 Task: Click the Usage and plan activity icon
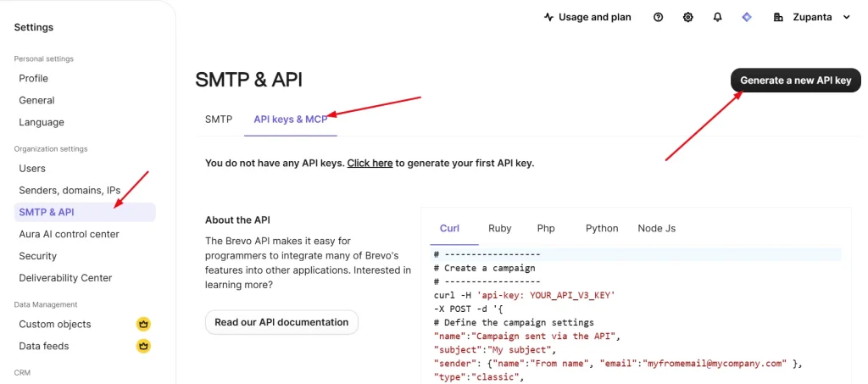click(548, 17)
